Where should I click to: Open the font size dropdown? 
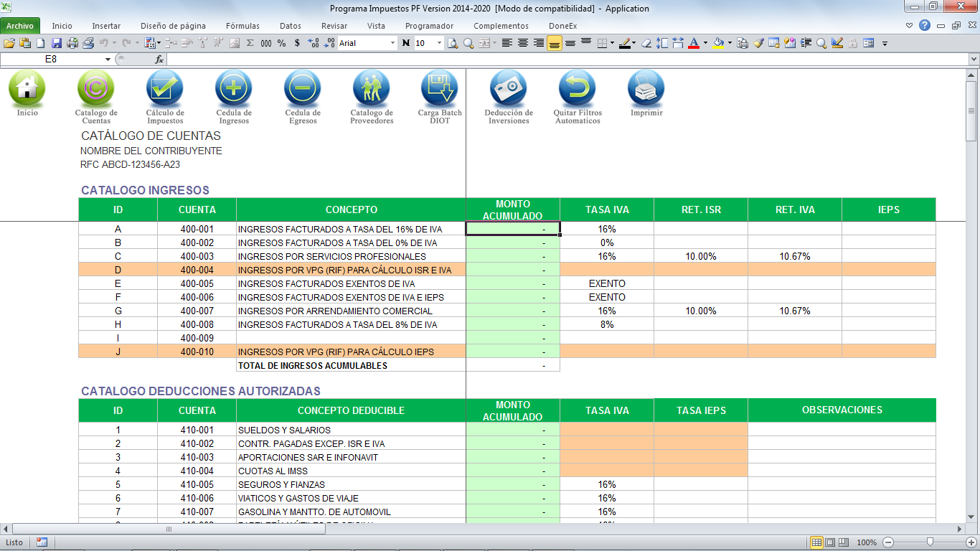[439, 43]
